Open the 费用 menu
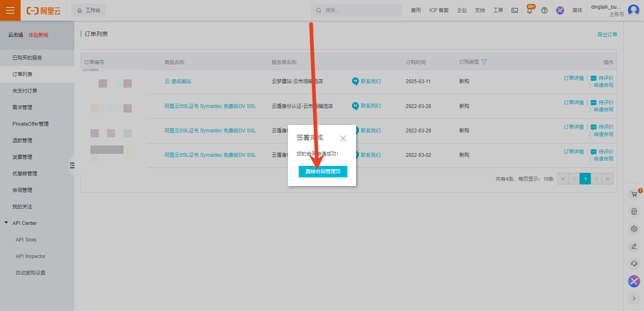644x311 pixels. (x=416, y=10)
